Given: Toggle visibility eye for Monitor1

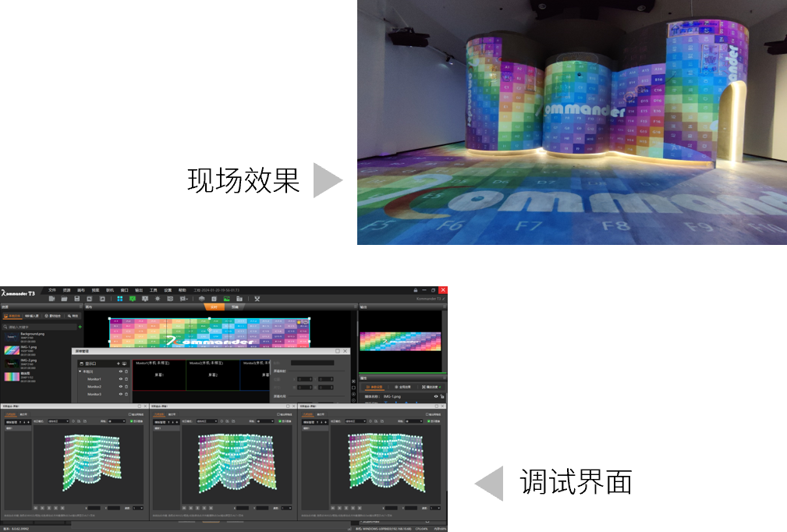Looking at the screenshot, I should pos(120,379).
